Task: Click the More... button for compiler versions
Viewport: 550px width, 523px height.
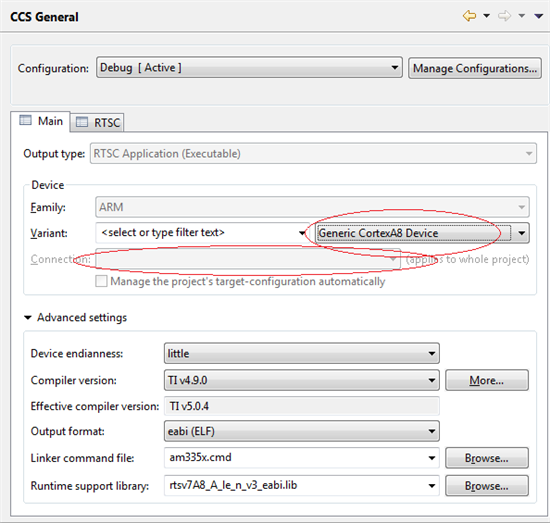Action: (487, 380)
